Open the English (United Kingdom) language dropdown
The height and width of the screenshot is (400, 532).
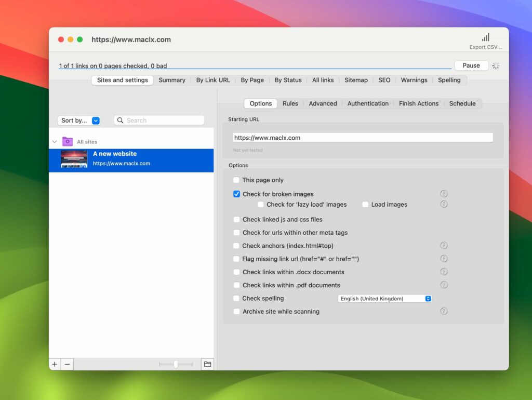point(384,298)
